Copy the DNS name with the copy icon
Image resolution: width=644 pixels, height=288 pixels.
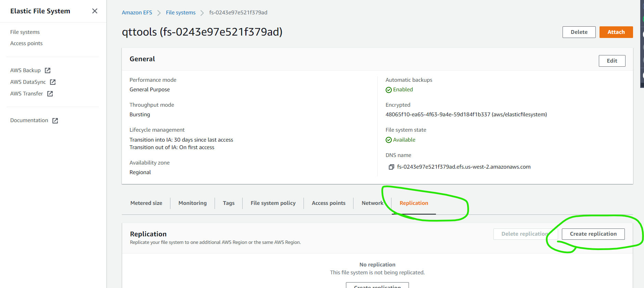pos(391,167)
